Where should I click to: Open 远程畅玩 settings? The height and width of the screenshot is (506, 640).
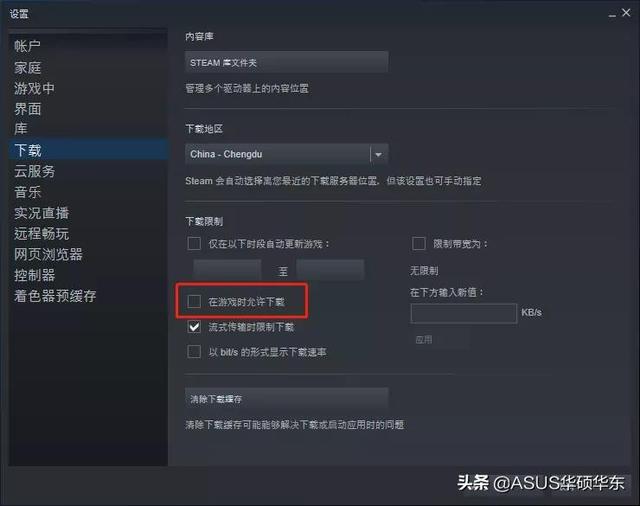pyautogui.click(x=41, y=233)
